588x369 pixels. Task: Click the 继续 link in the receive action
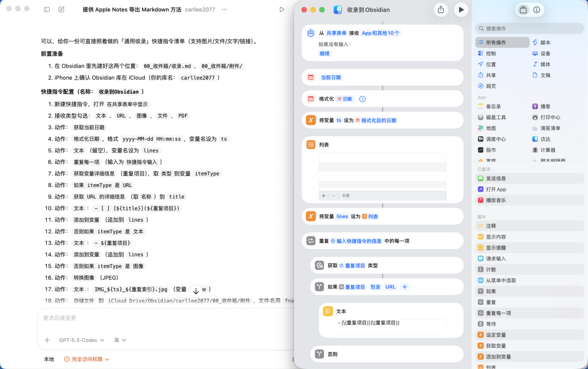coord(324,54)
